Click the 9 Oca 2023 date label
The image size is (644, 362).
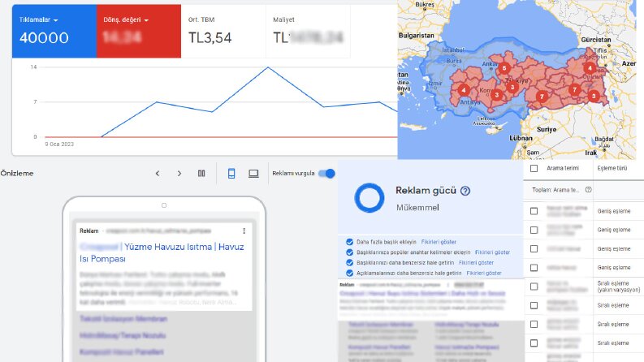click(59, 144)
